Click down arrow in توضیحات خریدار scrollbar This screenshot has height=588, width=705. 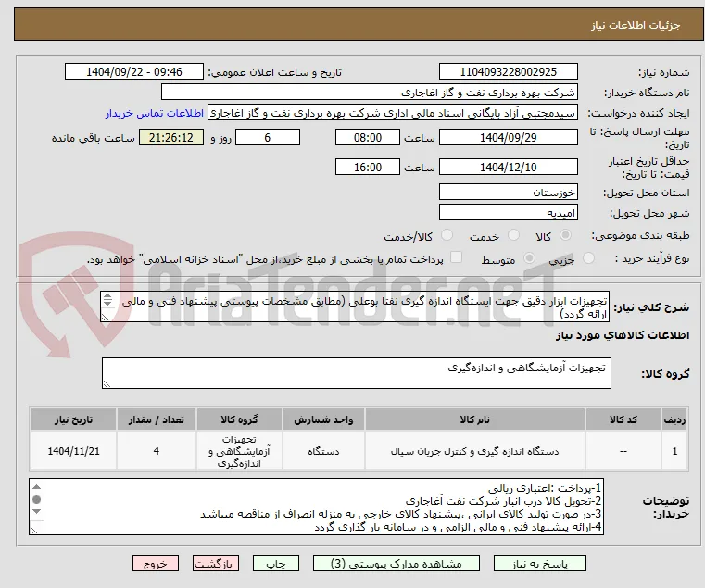tap(37, 511)
